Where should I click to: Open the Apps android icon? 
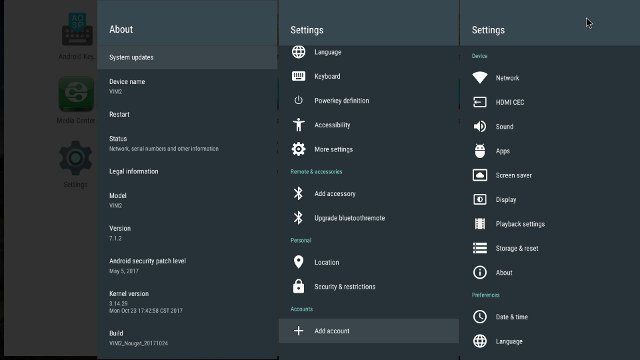[x=480, y=151]
